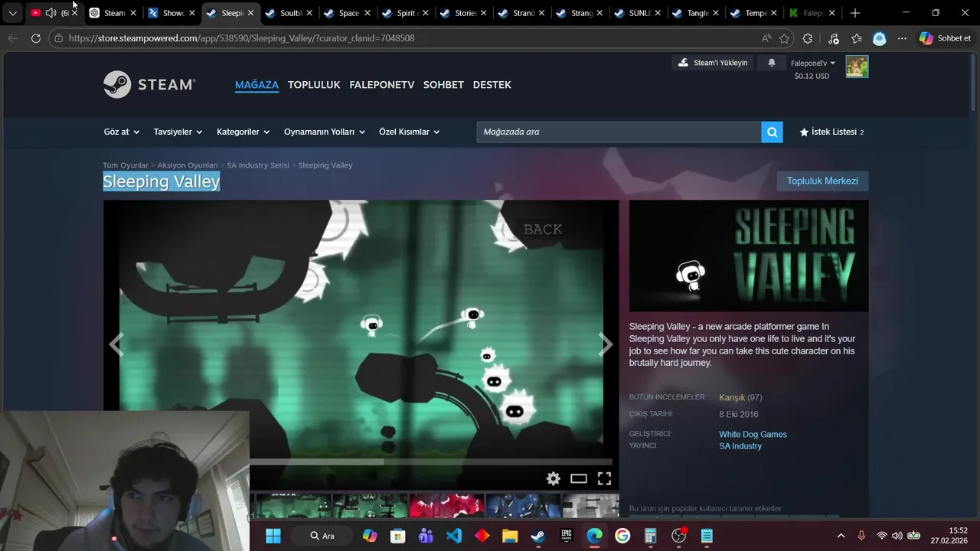Open File Explorer from taskbar
Viewport: 980px width, 551px height.
pos(510,536)
